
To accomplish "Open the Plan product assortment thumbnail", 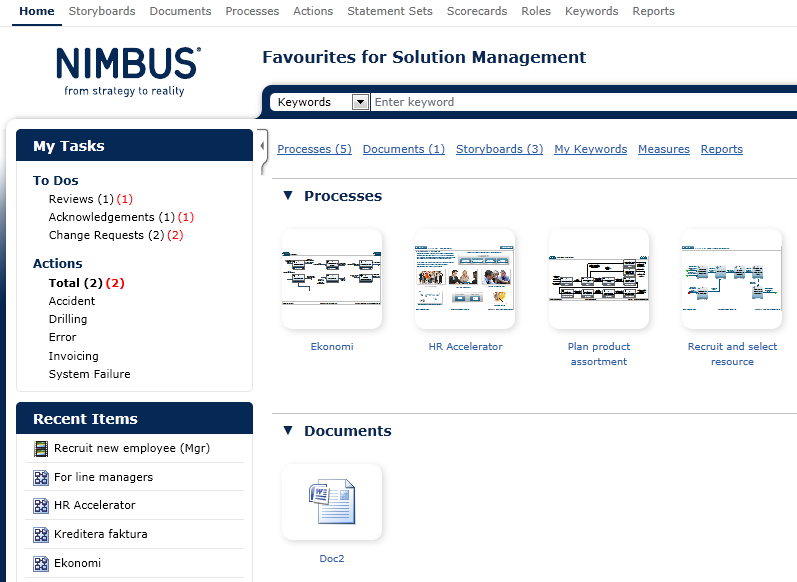I will pos(599,279).
